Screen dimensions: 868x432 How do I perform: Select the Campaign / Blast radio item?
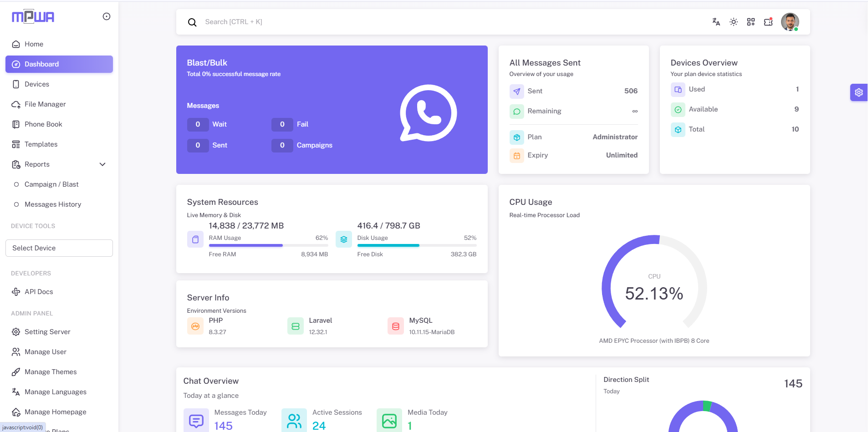16,184
